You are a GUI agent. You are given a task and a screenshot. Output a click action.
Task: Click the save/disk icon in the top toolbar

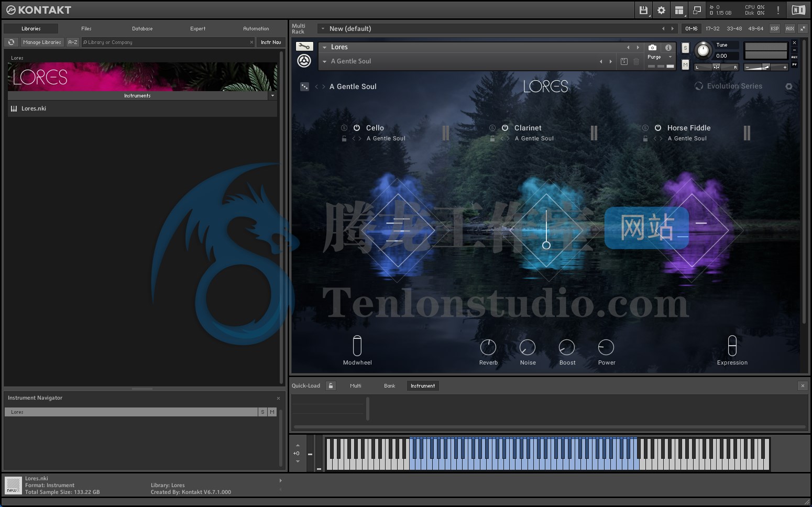click(643, 10)
